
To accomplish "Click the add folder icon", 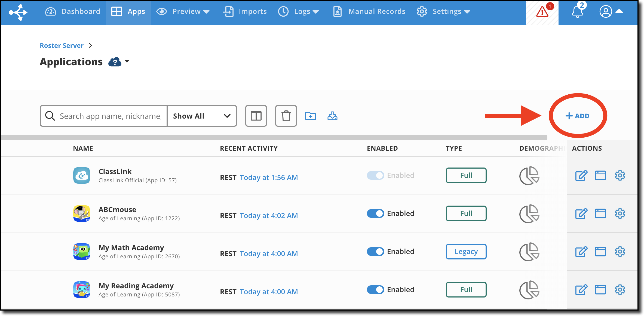I will point(310,116).
